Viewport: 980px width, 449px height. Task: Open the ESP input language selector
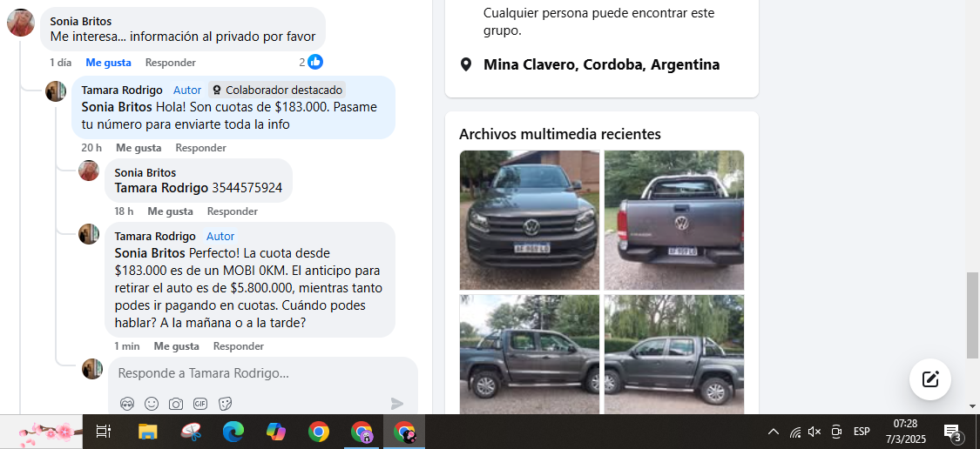(x=862, y=432)
